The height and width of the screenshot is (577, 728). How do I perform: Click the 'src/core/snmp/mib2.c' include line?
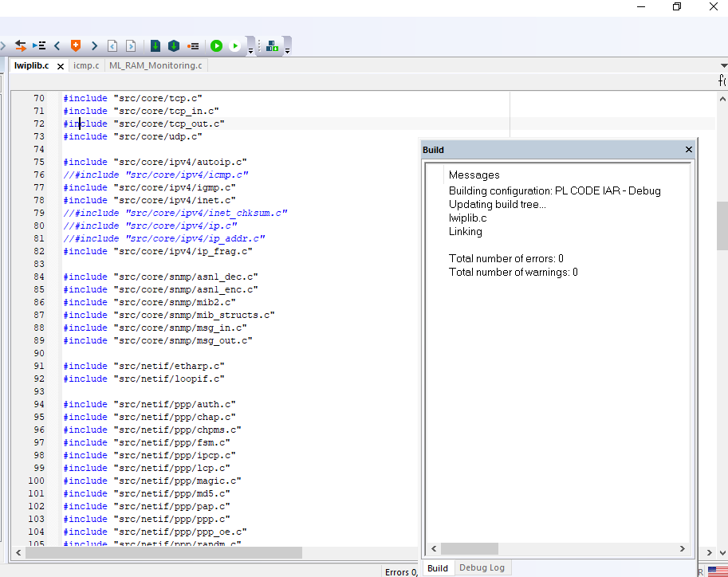[x=149, y=302]
